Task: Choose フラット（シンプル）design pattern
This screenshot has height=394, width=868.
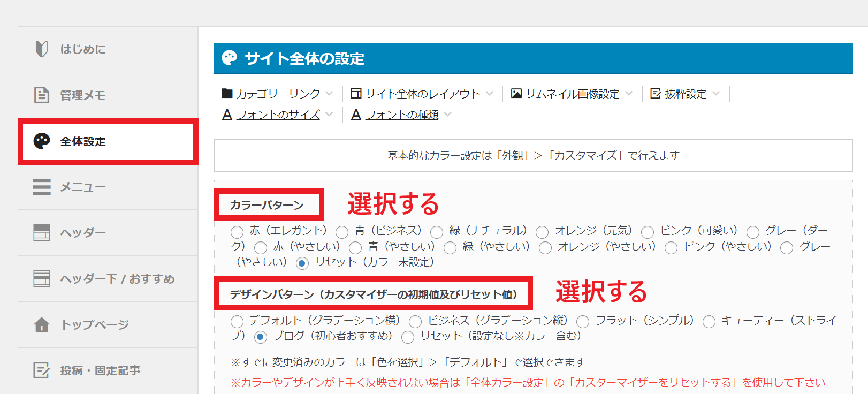Action: (x=583, y=321)
